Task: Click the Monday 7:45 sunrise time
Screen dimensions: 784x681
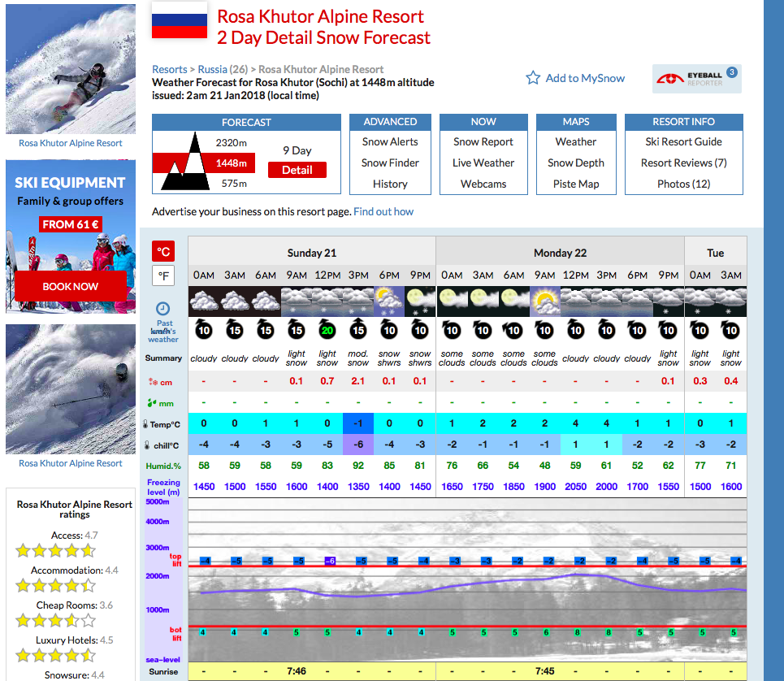Action: (x=544, y=671)
